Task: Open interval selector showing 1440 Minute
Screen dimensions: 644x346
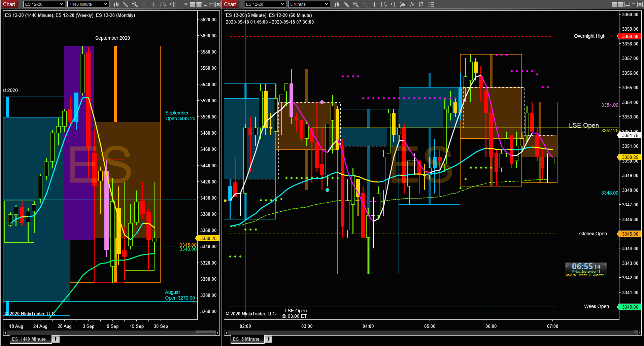Action: pos(88,4)
